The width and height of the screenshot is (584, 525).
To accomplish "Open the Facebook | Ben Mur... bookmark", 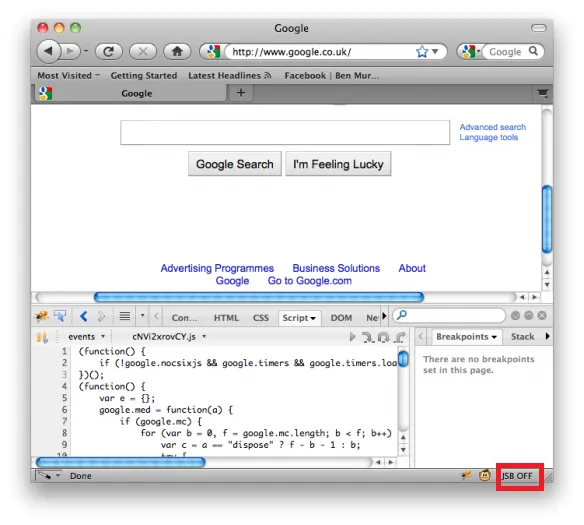I will click(x=331, y=76).
